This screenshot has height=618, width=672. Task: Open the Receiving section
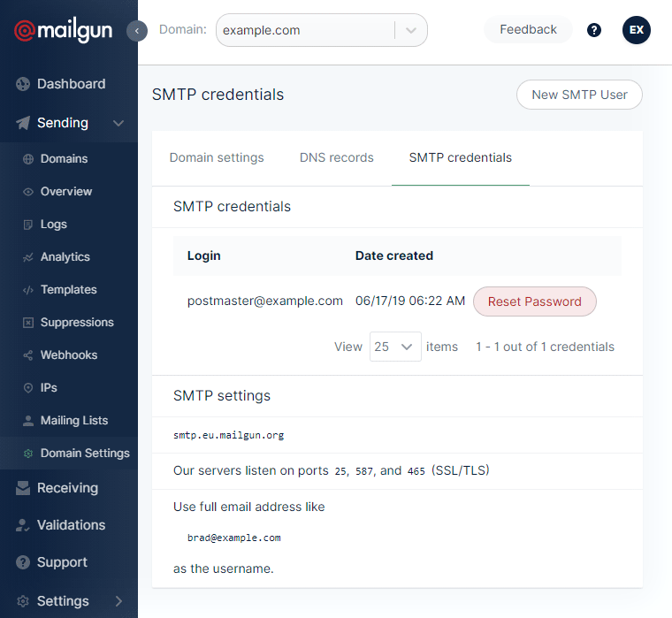[67, 488]
